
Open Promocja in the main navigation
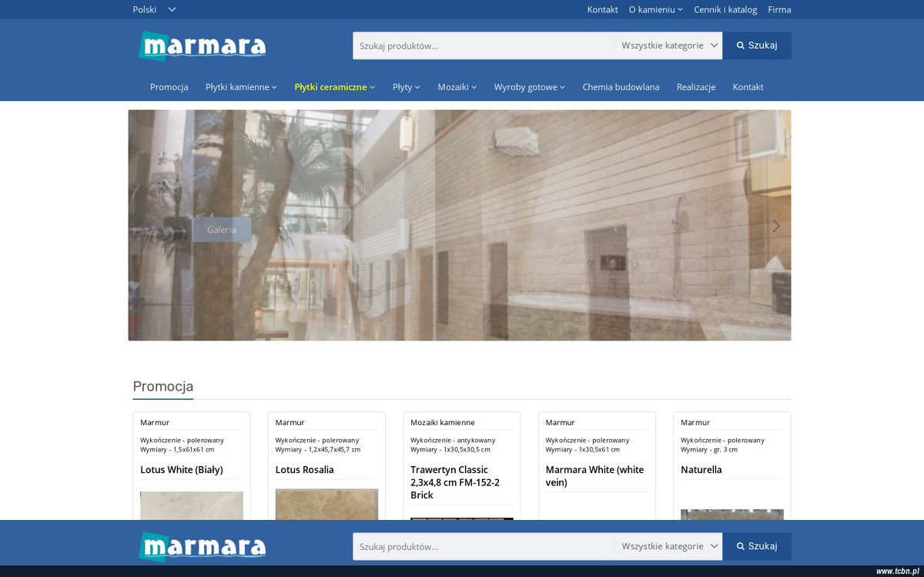coord(169,87)
